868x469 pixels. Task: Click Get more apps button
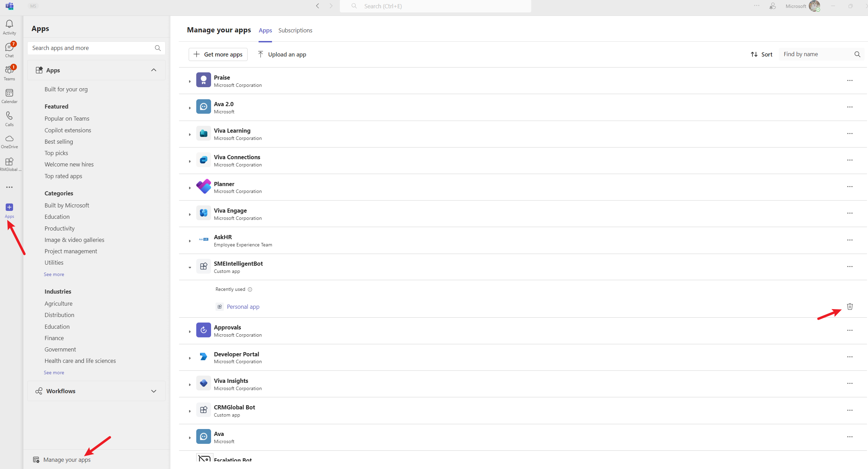[218, 54]
